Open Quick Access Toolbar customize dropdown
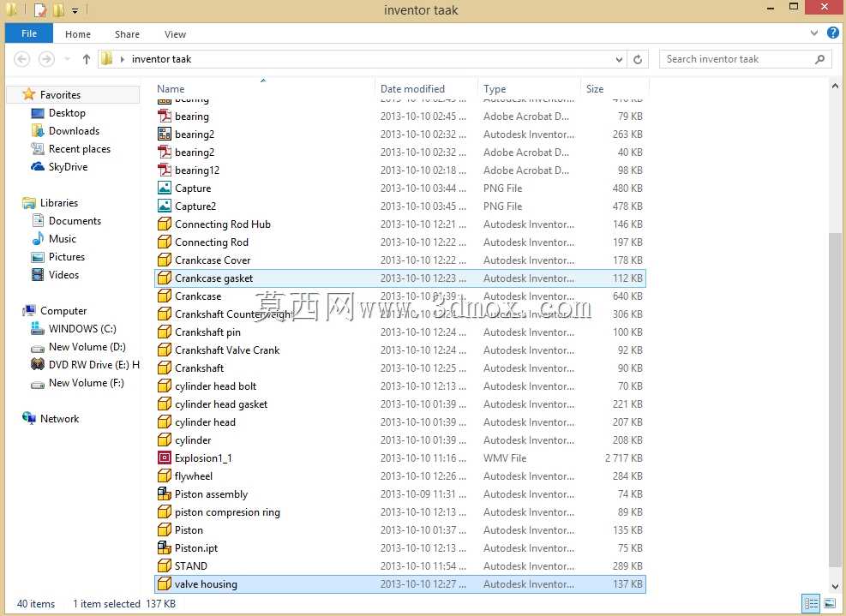846x616 pixels. coord(75,10)
